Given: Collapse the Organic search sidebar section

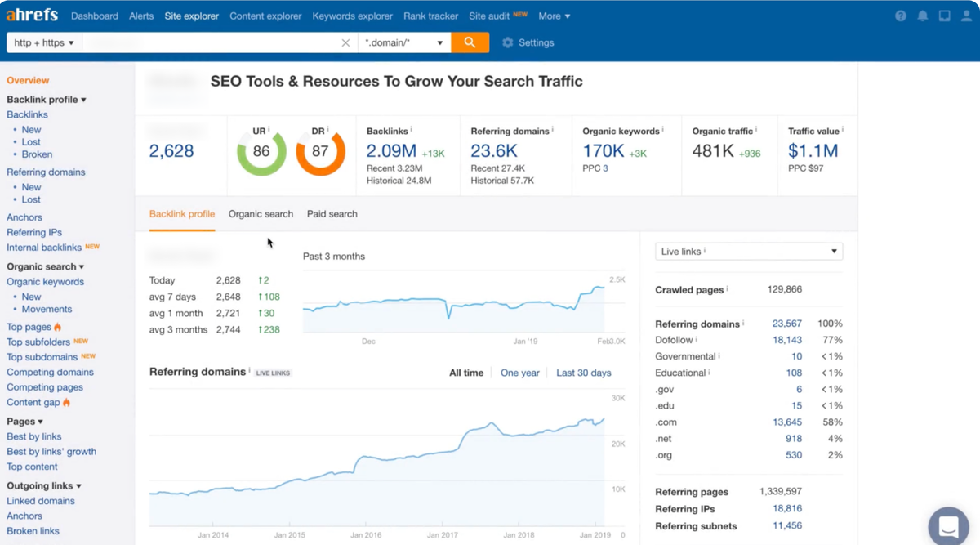Looking at the screenshot, I should pos(46,266).
